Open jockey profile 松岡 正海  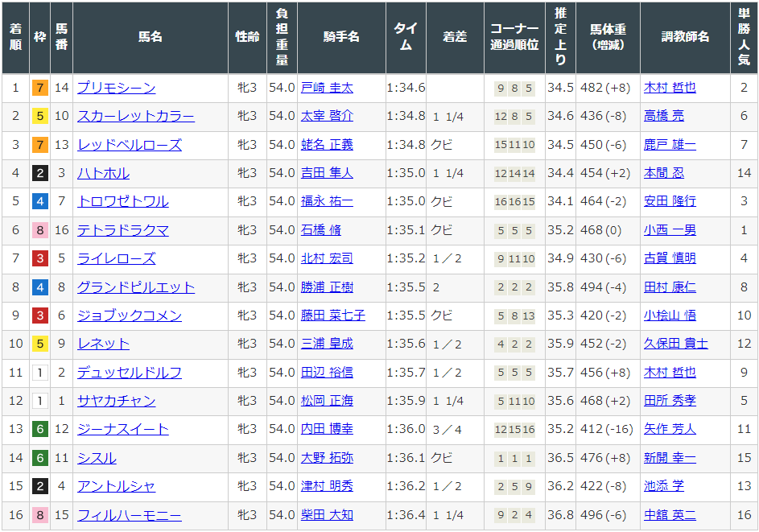pos(328,401)
